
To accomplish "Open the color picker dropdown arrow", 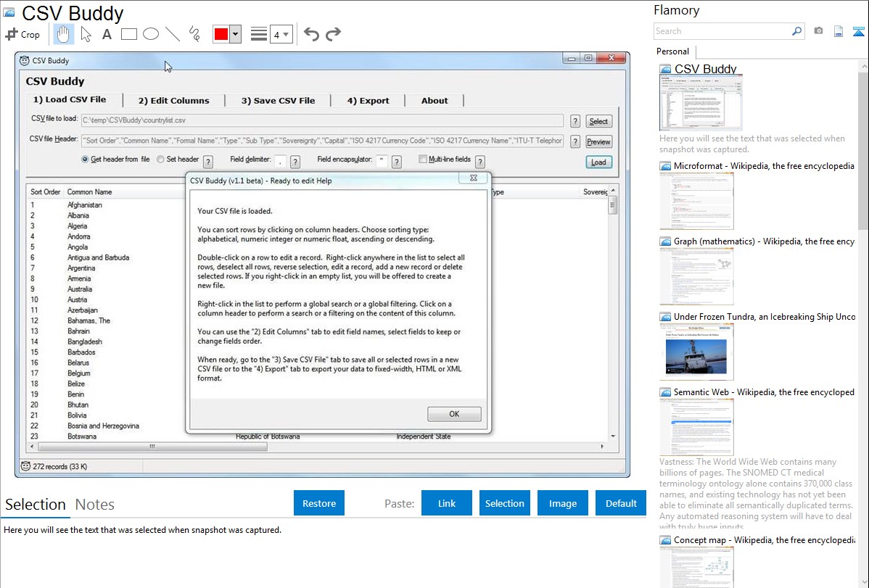I will (235, 34).
